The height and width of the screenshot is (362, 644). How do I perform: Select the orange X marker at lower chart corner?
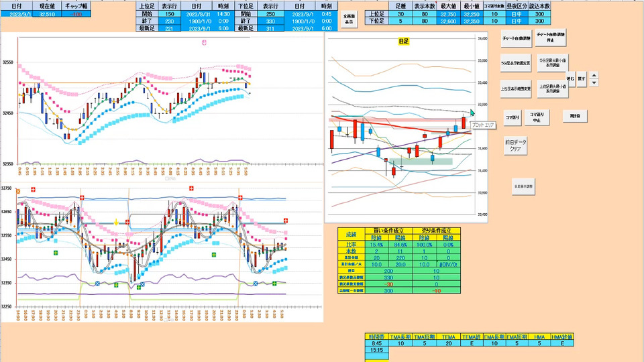click(18, 191)
